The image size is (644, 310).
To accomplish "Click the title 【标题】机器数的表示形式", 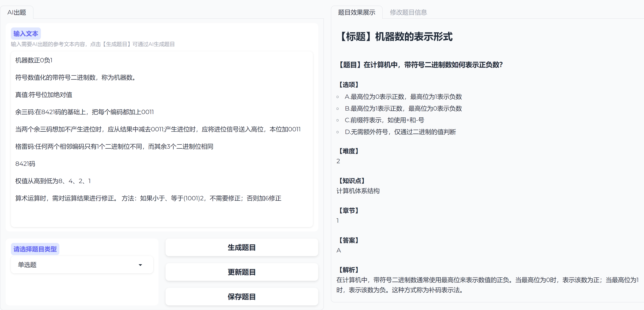I will point(395,36).
